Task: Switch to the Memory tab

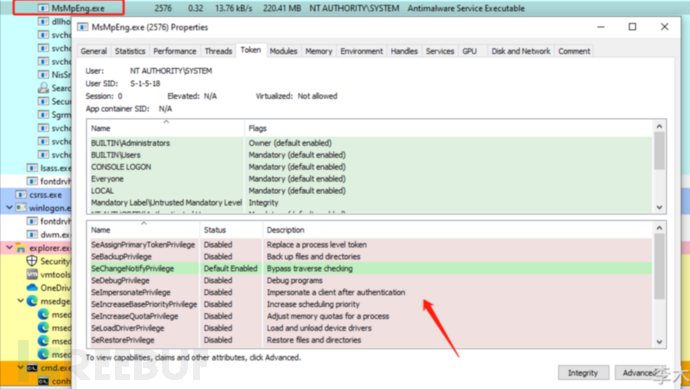Action: coord(319,51)
